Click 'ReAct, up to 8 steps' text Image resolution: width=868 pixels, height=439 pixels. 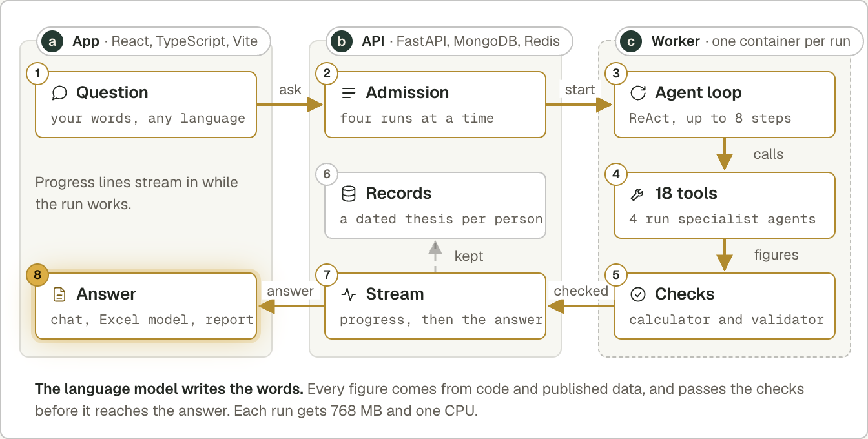click(710, 119)
